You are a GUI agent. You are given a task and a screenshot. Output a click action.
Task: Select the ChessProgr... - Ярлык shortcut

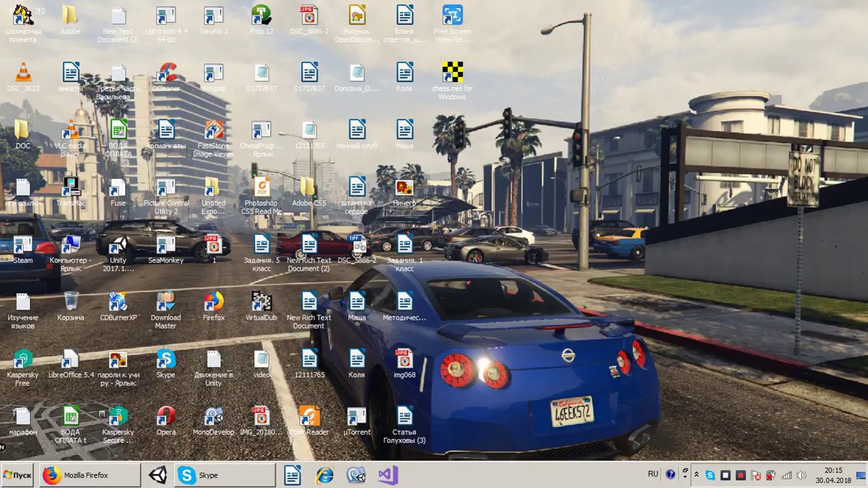pos(261,138)
